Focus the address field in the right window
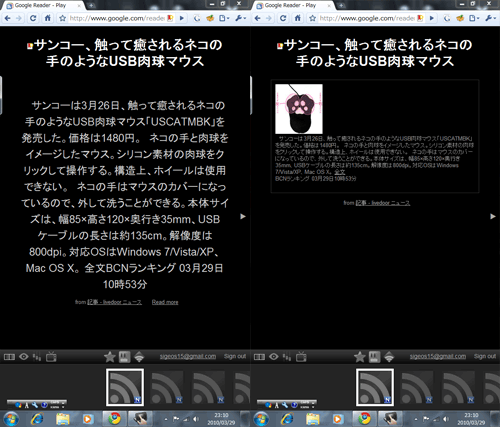Image resolution: width=500 pixels, height=427 pixels. coord(366,18)
